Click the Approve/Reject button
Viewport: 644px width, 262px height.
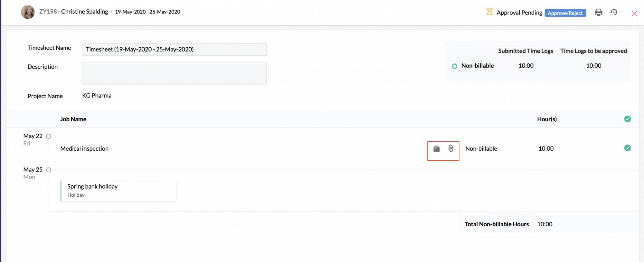[x=565, y=13]
